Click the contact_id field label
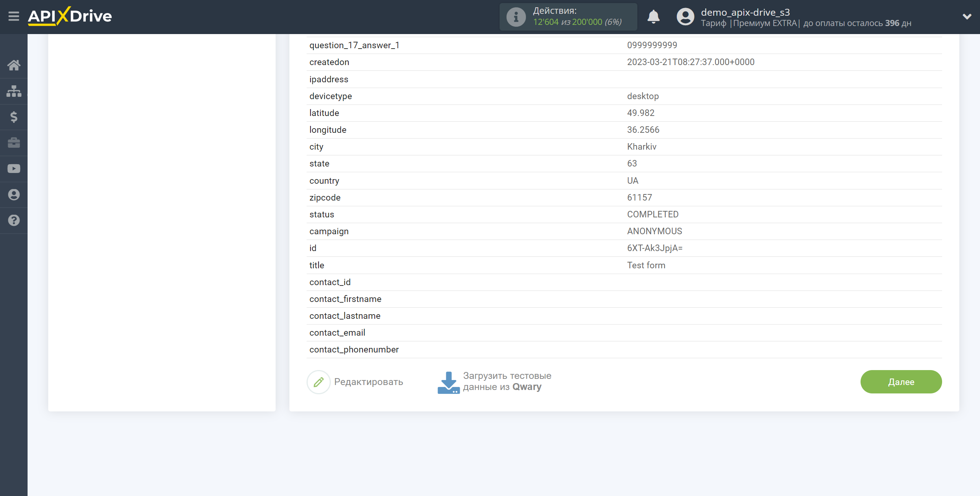Viewport: 980px width, 496px height. [330, 282]
